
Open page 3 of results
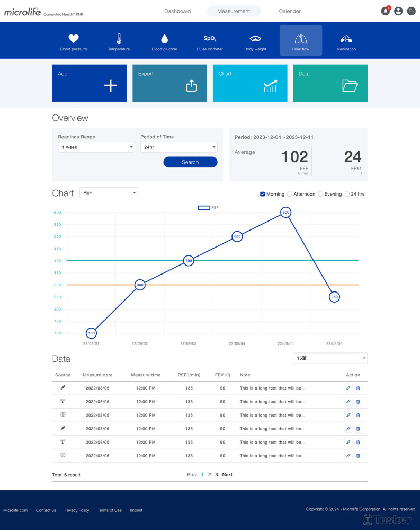click(x=217, y=475)
